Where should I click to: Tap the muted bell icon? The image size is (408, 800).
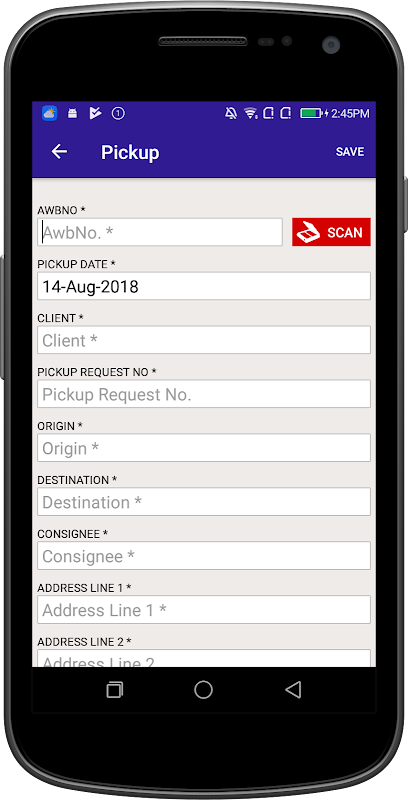231,113
